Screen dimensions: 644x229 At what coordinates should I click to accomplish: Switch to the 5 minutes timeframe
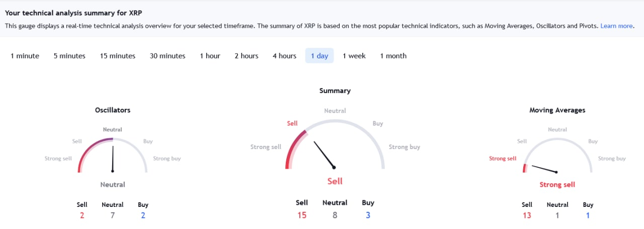(x=69, y=56)
